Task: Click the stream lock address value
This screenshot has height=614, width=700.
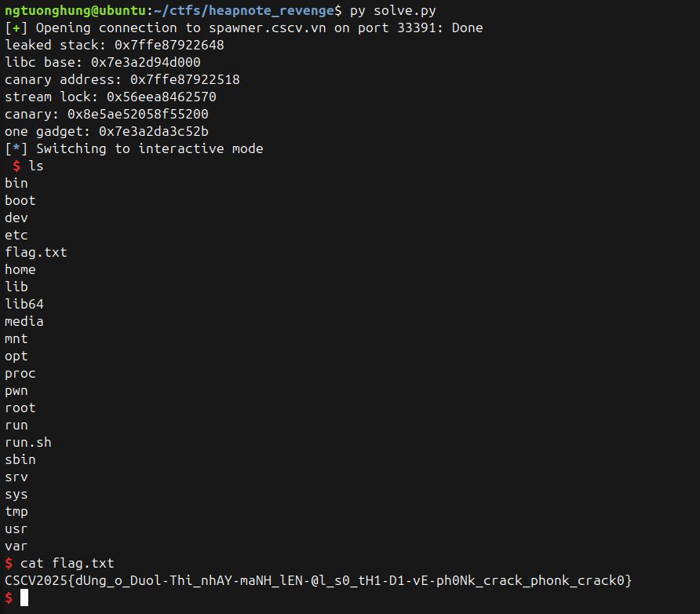Action: coord(162,97)
